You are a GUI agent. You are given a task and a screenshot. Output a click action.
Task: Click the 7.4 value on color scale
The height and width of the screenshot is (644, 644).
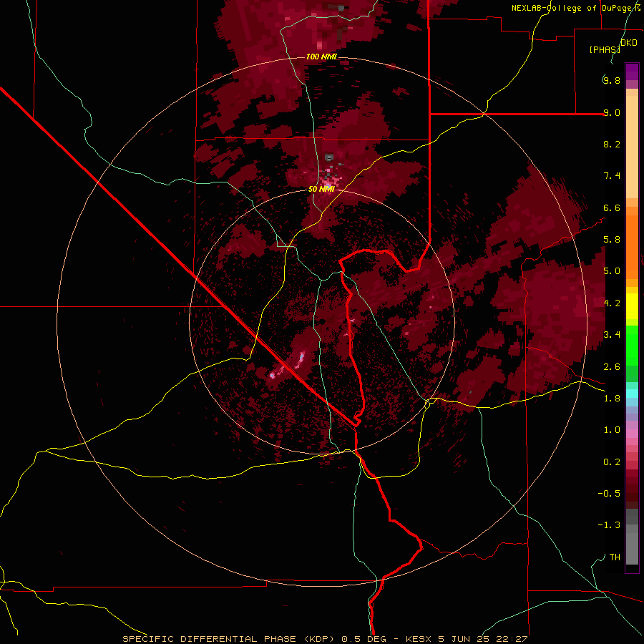pos(612,176)
